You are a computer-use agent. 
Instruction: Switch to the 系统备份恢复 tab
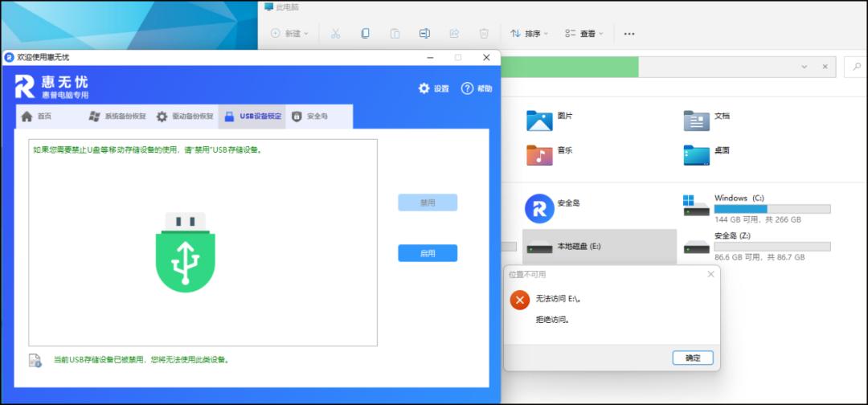[117, 117]
